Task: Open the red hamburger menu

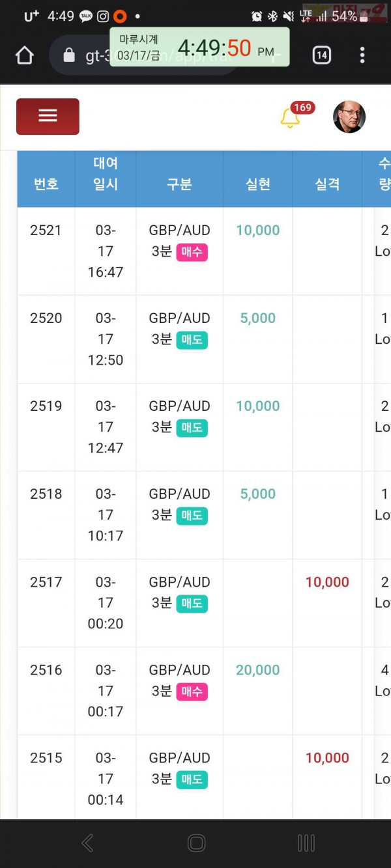Action: (48, 117)
